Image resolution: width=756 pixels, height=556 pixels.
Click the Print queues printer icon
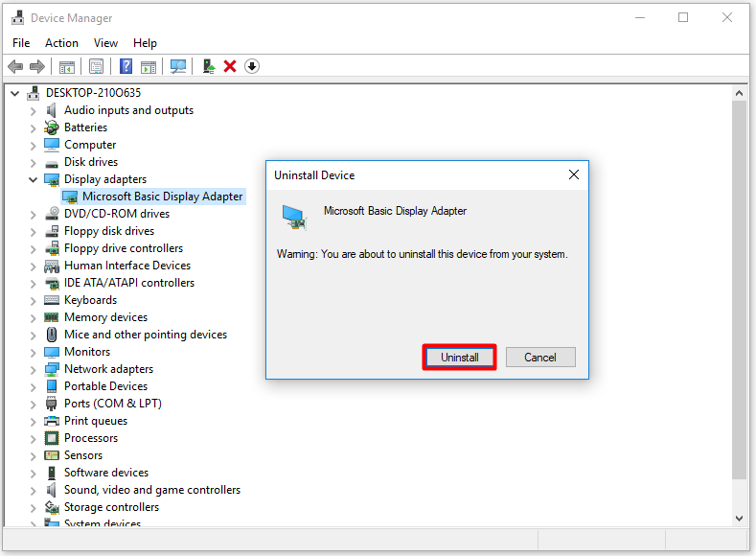(x=52, y=421)
